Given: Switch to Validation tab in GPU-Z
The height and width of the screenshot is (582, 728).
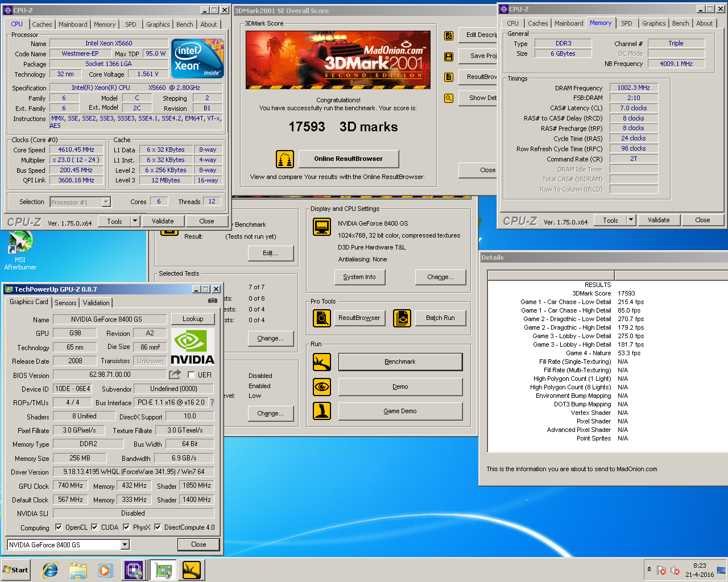Looking at the screenshot, I should [96, 303].
